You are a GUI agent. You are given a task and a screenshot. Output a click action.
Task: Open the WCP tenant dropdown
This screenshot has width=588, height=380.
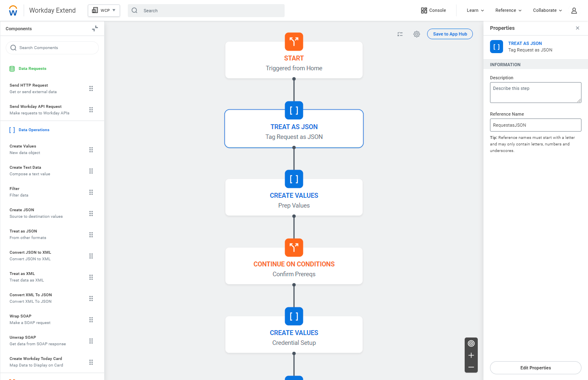104,11
